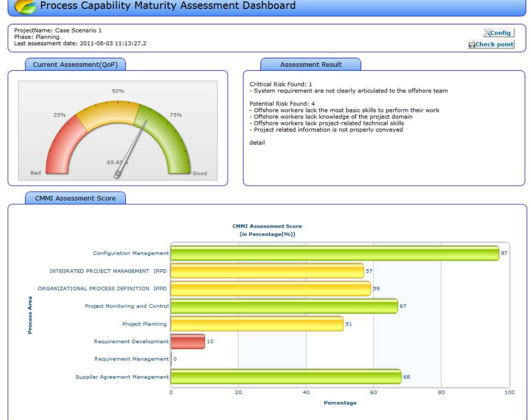
Task: Click the 75% label on the gauge
Action: (x=176, y=115)
